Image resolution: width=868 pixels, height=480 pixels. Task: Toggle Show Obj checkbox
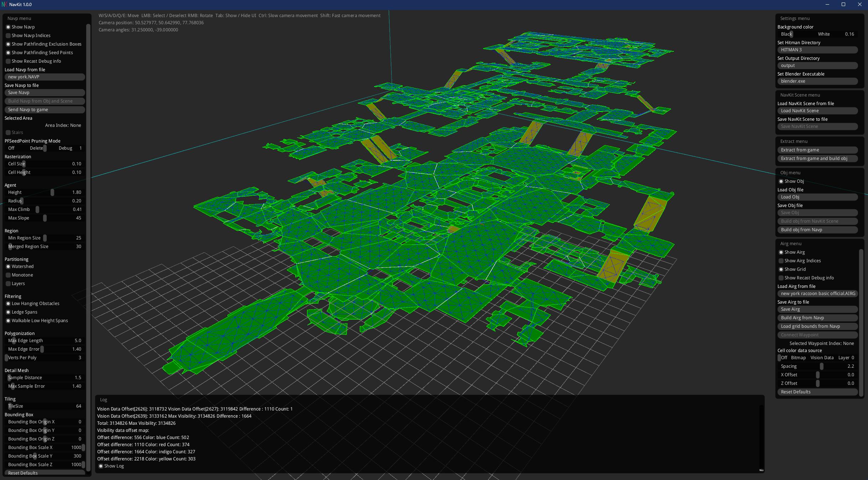[x=781, y=181]
